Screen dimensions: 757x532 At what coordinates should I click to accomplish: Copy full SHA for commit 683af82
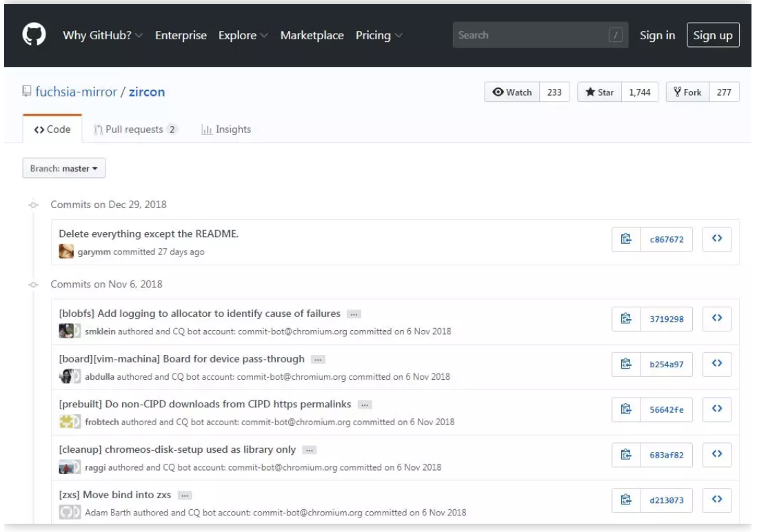tap(626, 455)
